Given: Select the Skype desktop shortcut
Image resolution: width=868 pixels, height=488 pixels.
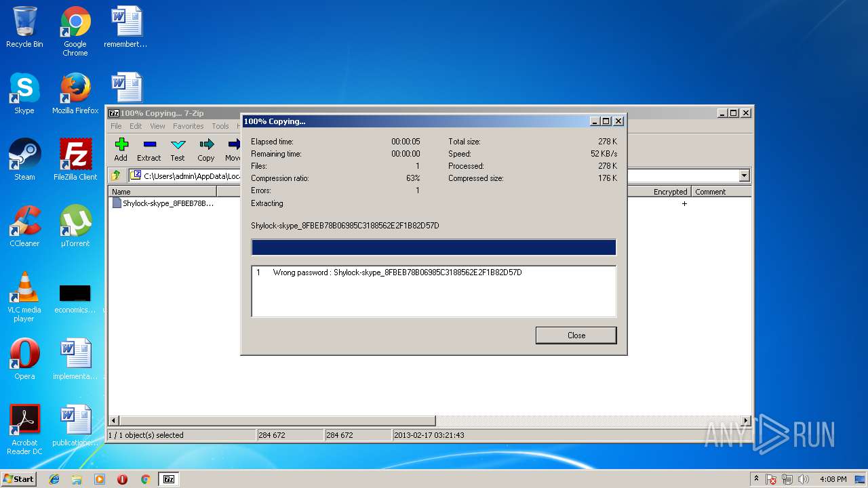Looking at the screenshot, I should (24, 94).
